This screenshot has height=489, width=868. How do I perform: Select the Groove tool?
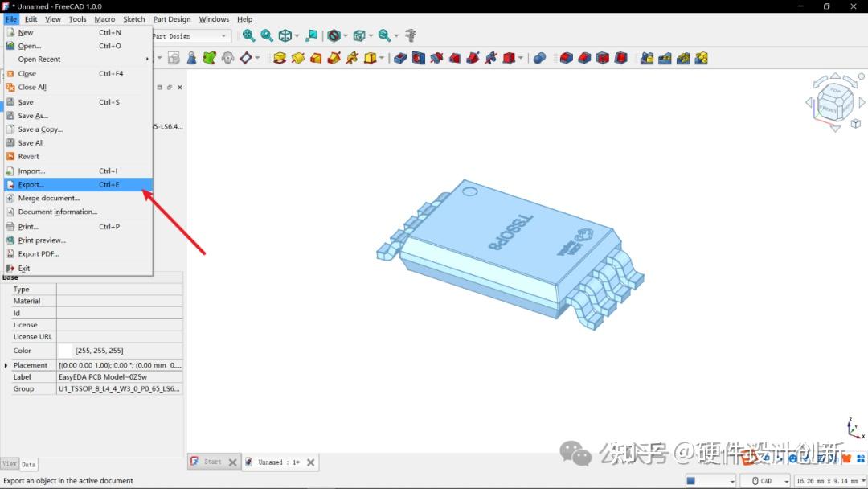click(x=436, y=58)
